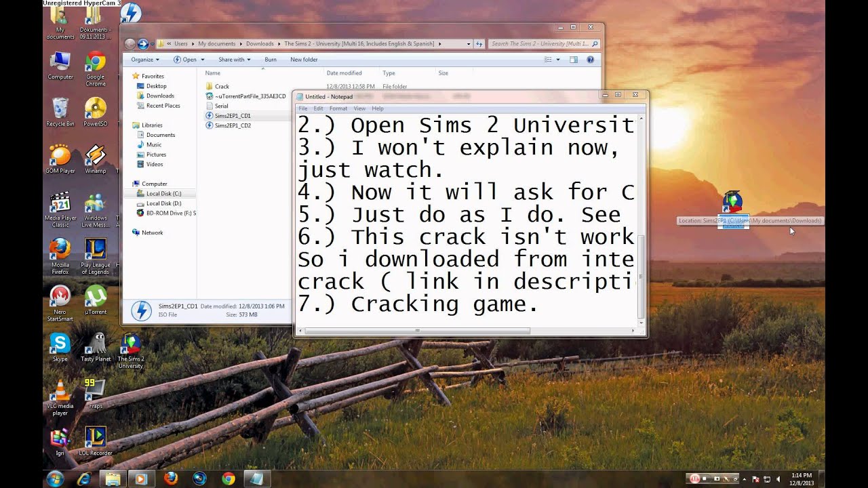The height and width of the screenshot is (488, 868).
Task: Select the PowerISO desktop shortcut
Action: [x=96, y=113]
